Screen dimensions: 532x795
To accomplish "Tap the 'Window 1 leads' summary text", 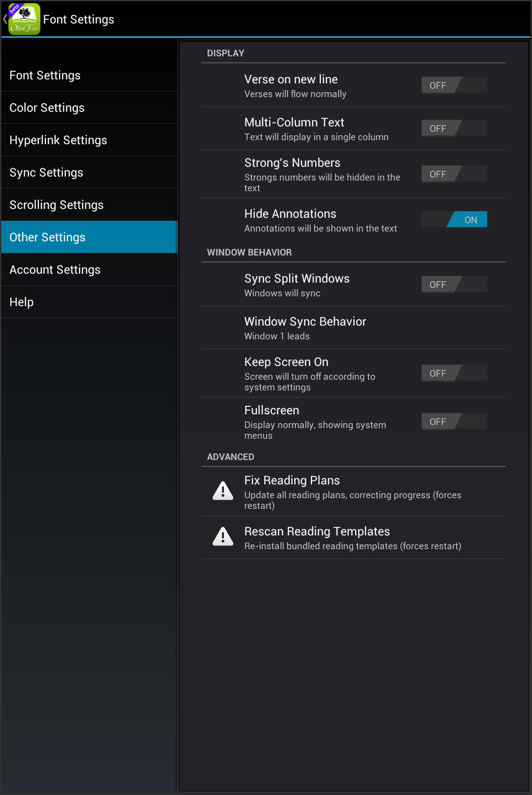I will [x=277, y=336].
